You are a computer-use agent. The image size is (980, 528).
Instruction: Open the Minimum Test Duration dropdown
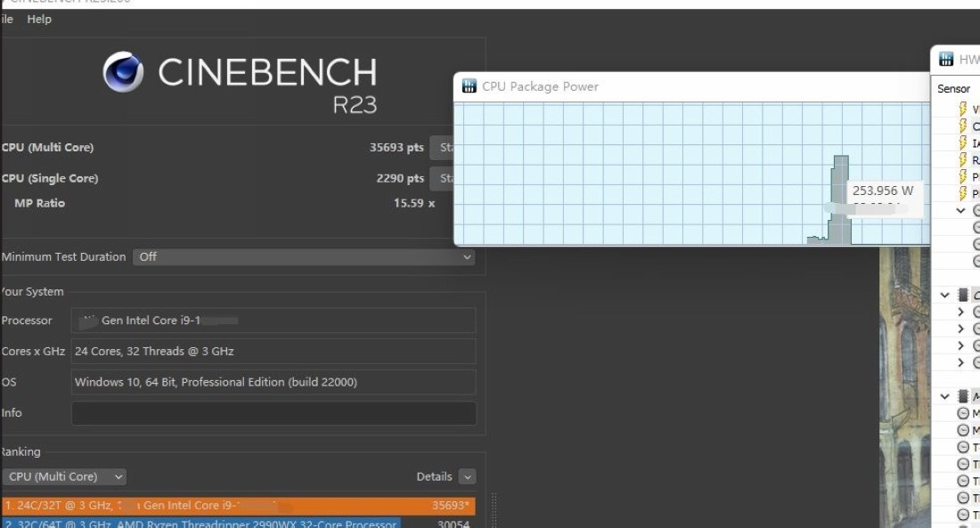(303, 256)
